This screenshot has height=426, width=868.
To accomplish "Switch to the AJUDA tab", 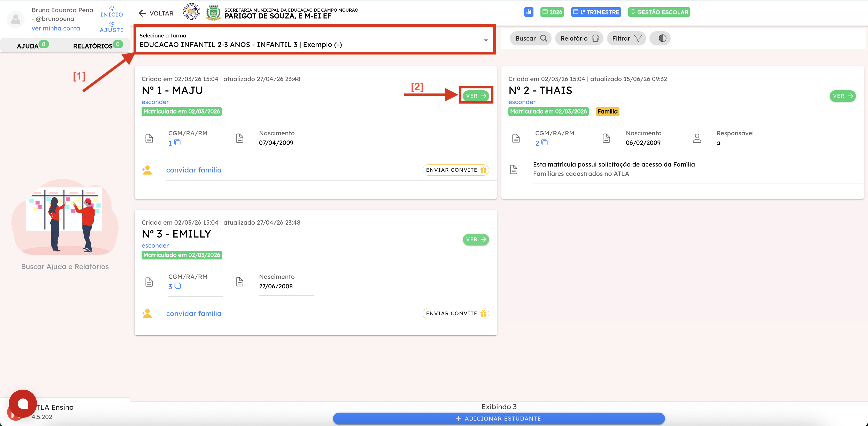I will click(33, 45).
